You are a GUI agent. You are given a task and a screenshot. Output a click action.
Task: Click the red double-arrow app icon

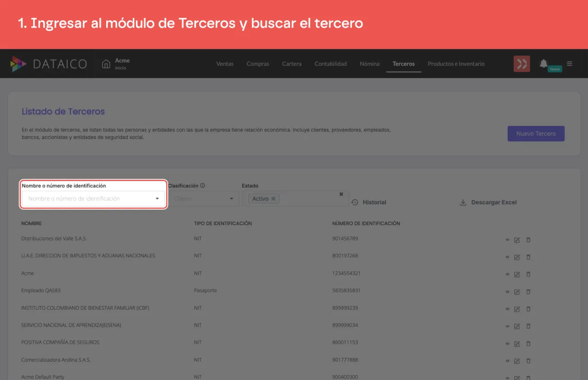point(522,64)
